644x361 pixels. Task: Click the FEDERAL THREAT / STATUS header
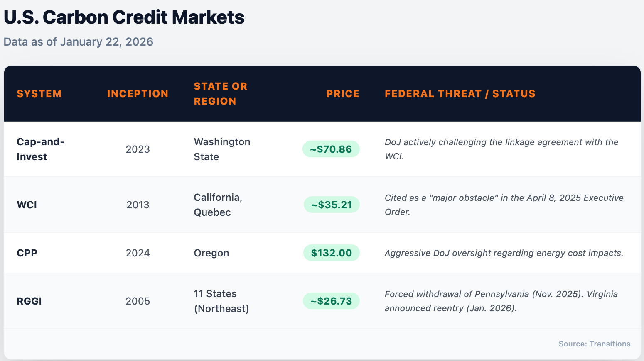pyautogui.click(x=460, y=94)
